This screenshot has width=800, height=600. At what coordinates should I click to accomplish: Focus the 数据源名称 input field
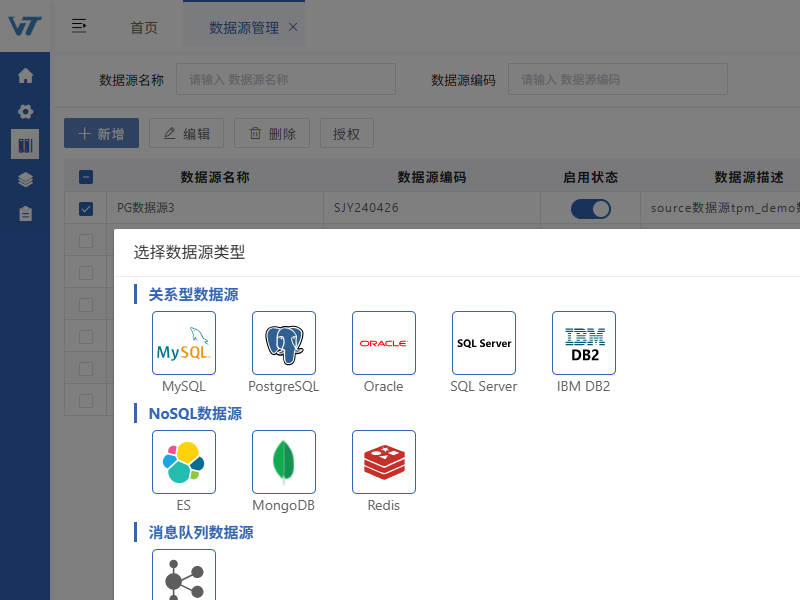[x=286, y=79]
